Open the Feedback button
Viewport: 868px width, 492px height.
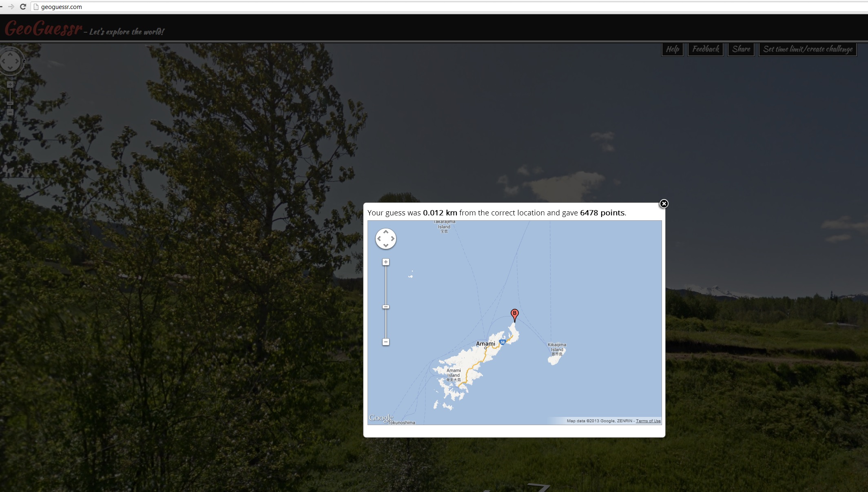(x=705, y=49)
